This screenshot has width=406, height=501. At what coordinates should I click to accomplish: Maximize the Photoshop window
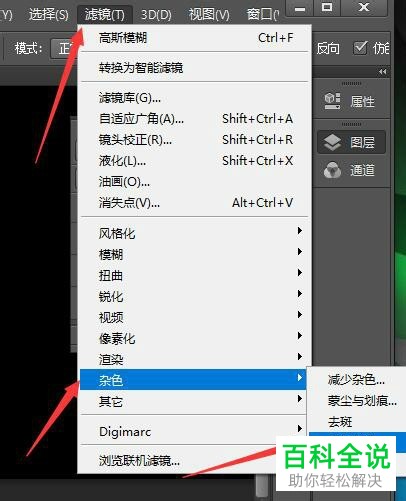click(327, 8)
